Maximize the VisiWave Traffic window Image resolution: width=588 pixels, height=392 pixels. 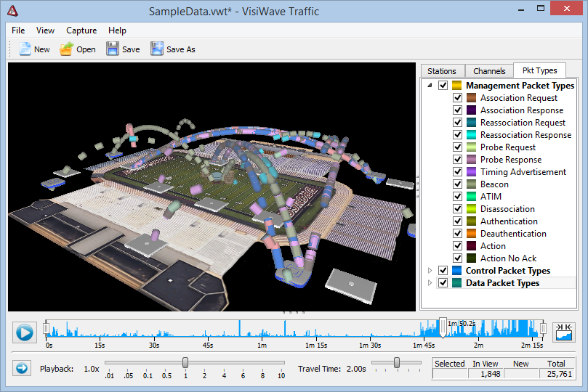[x=541, y=8]
